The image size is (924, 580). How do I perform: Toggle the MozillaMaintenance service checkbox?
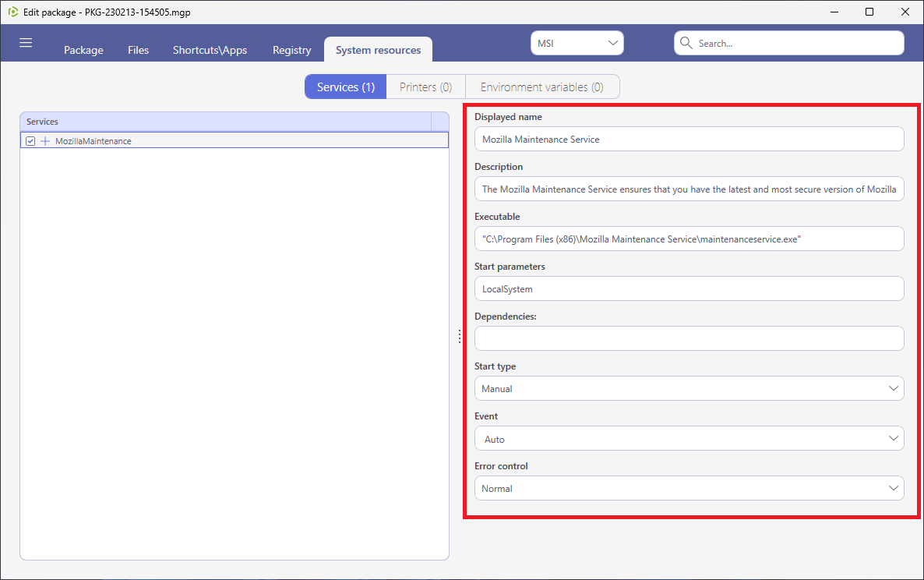tap(30, 141)
